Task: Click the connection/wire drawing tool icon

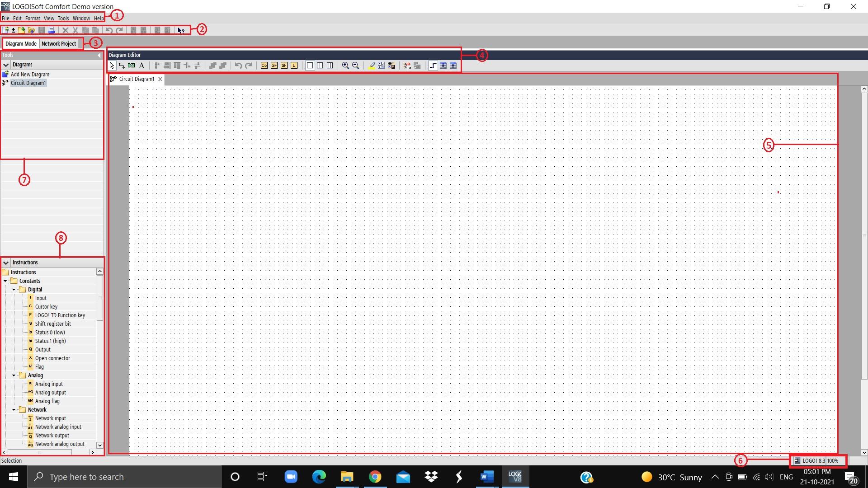Action: point(122,66)
